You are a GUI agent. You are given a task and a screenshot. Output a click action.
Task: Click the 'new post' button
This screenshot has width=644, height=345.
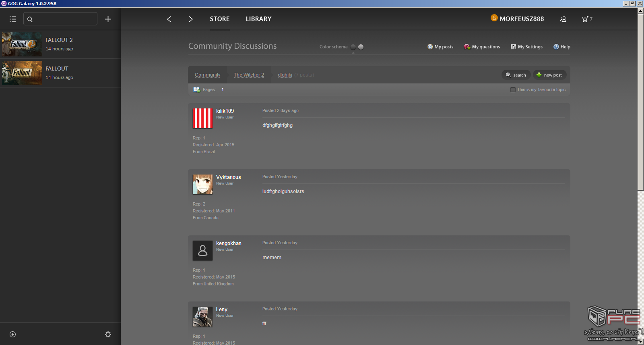coord(549,75)
